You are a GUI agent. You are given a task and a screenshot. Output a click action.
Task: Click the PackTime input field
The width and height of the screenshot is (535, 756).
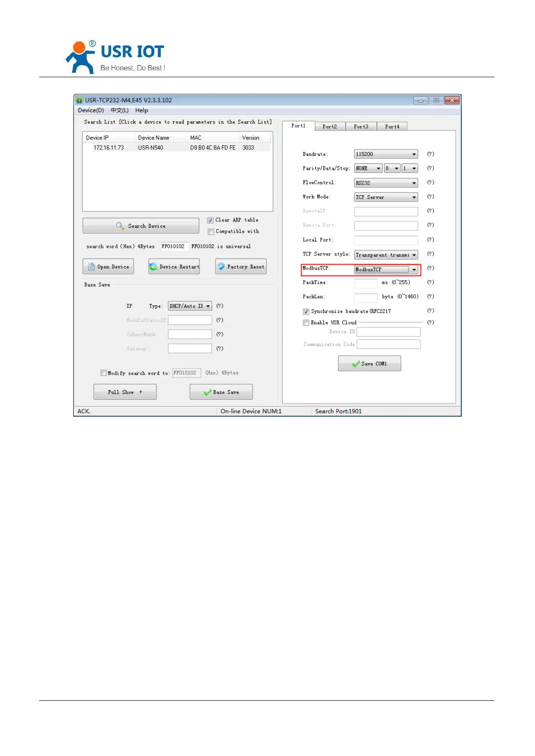pos(366,283)
